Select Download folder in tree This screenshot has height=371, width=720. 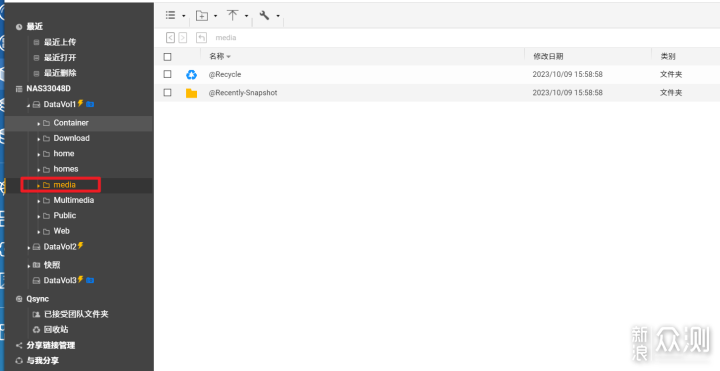tap(72, 138)
